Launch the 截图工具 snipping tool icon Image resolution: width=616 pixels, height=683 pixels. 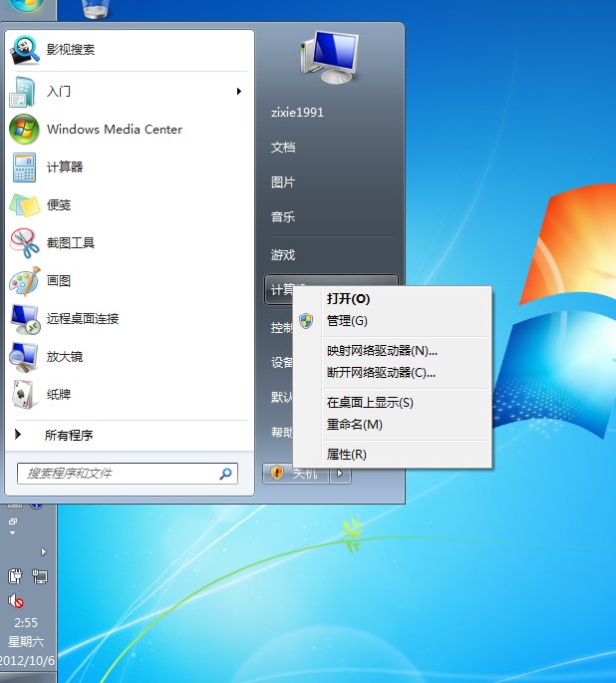(x=25, y=243)
